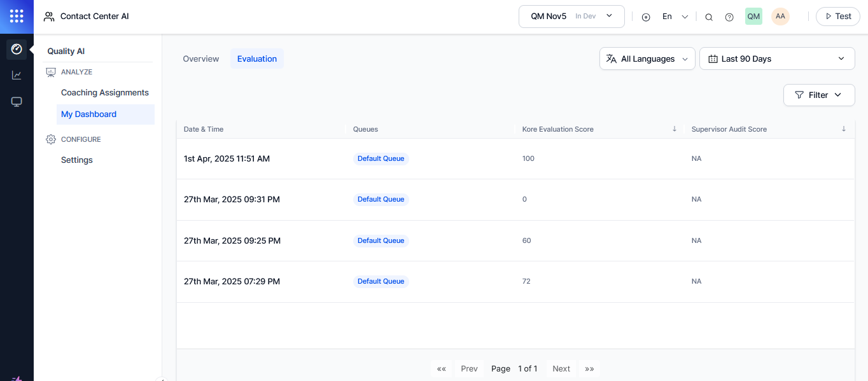Image resolution: width=868 pixels, height=381 pixels.
Task: Expand the All Languages dropdown
Action: [647, 59]
